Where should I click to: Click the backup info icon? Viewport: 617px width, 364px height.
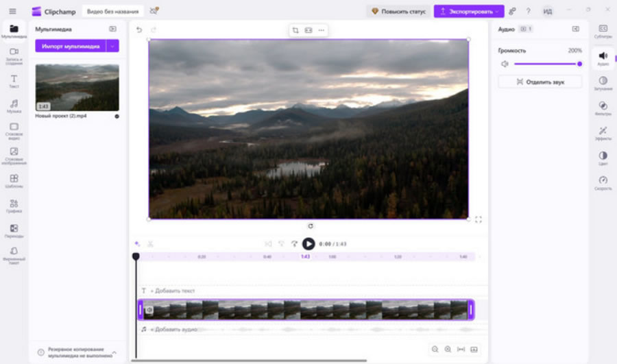[x=41, y=352]
